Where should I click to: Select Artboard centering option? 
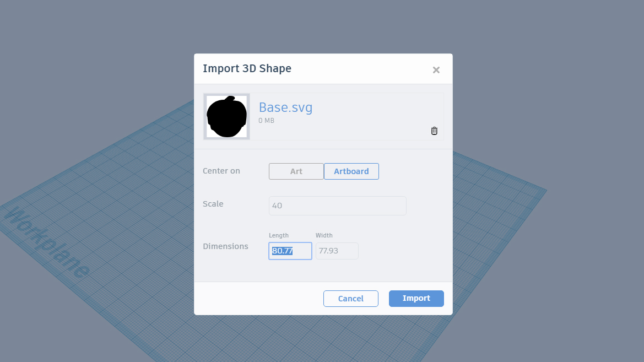[351, 171]
